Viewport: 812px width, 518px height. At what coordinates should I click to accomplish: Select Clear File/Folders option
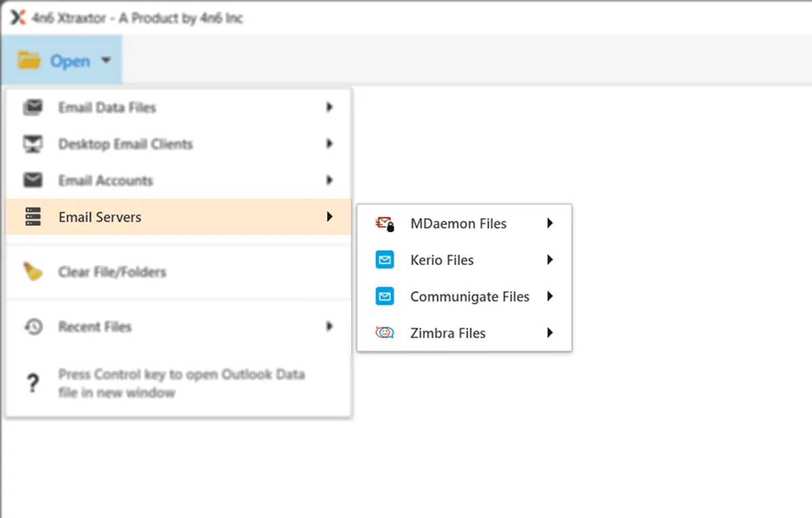coord(112,272)
